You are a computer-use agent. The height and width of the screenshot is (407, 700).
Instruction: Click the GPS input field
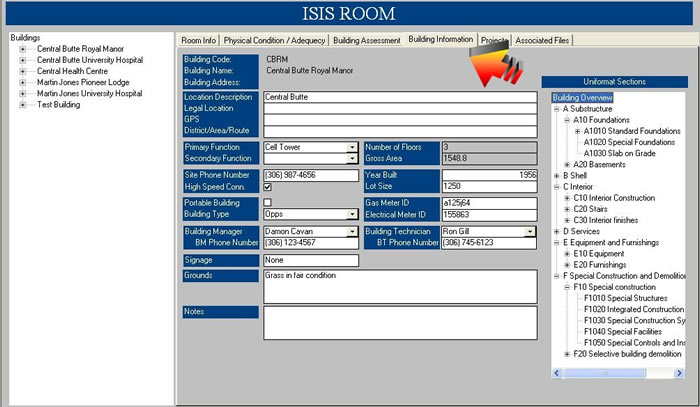[400, 120]
